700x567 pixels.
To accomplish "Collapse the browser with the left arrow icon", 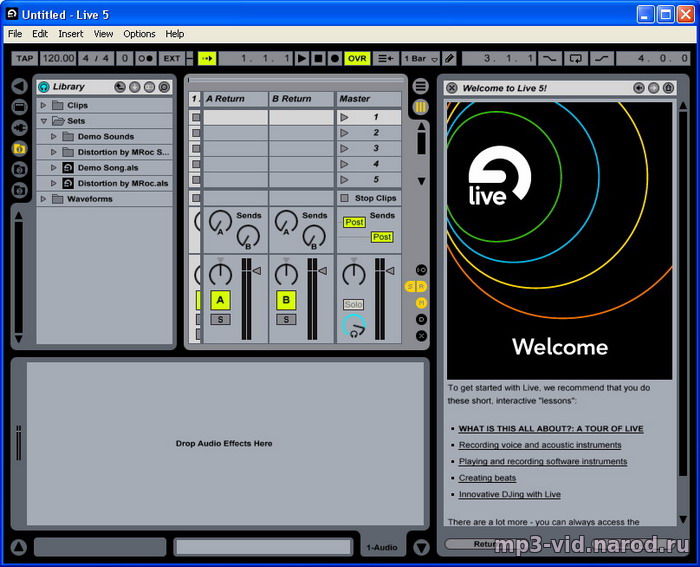I will tap(19, 86).
